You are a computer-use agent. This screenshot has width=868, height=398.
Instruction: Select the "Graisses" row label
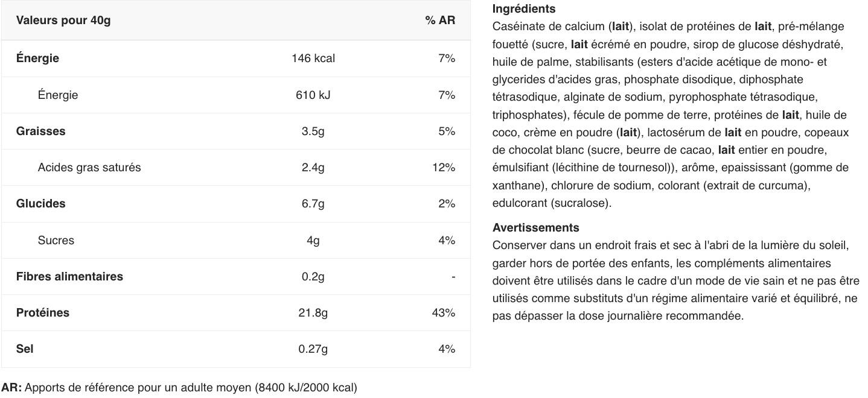[40, 131]
